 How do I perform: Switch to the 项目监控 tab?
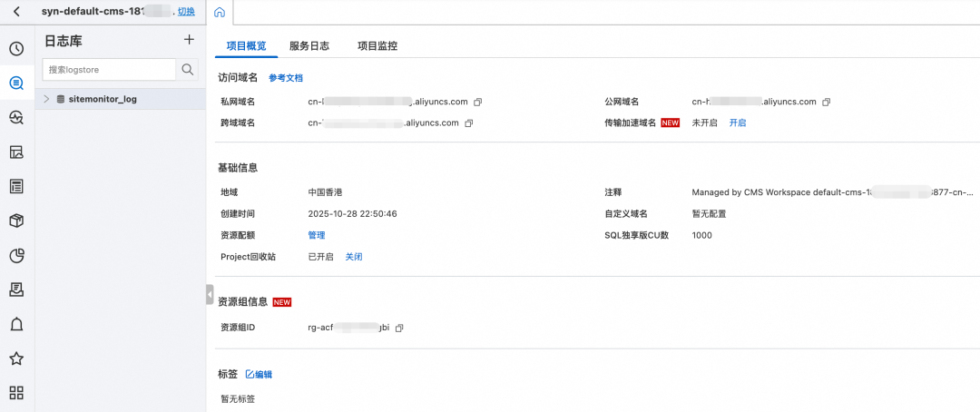click(377, 46)
